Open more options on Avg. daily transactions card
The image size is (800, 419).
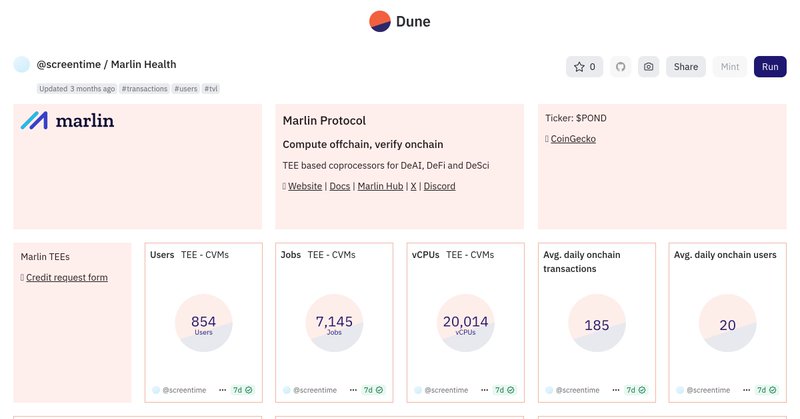point(616,390)
